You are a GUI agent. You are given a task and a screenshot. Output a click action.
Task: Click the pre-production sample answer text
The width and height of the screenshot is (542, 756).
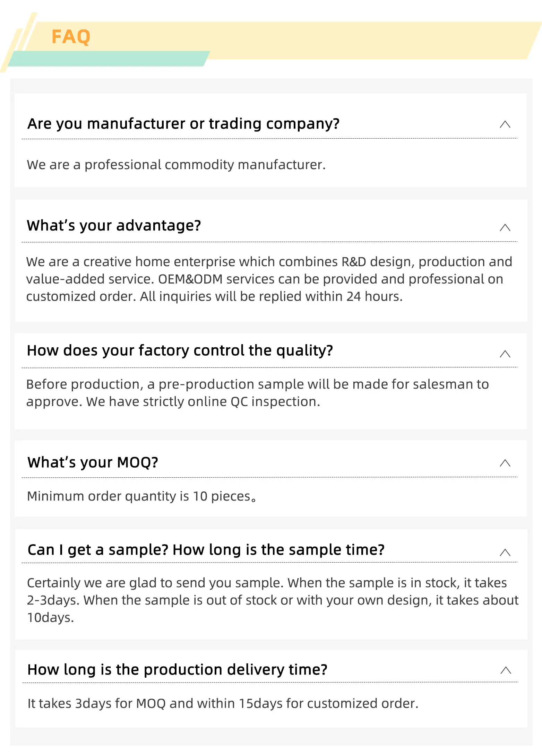pos(257,393)
